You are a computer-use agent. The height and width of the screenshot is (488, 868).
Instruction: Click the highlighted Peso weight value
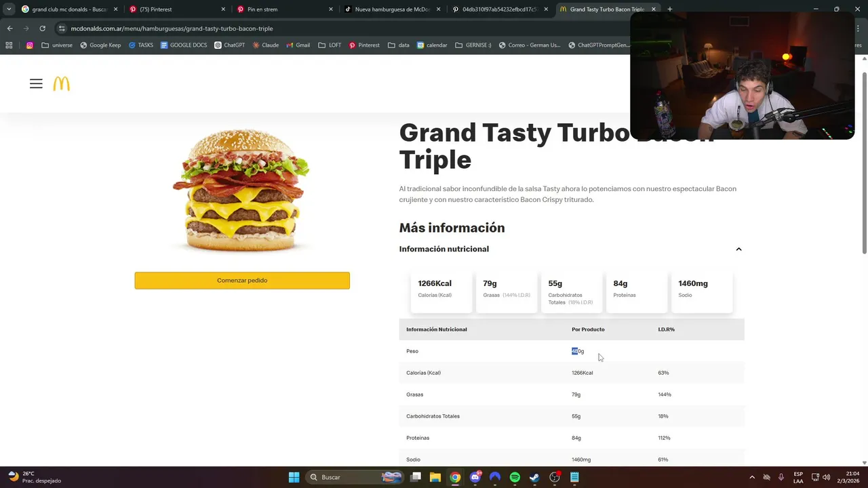click(578, 351)
